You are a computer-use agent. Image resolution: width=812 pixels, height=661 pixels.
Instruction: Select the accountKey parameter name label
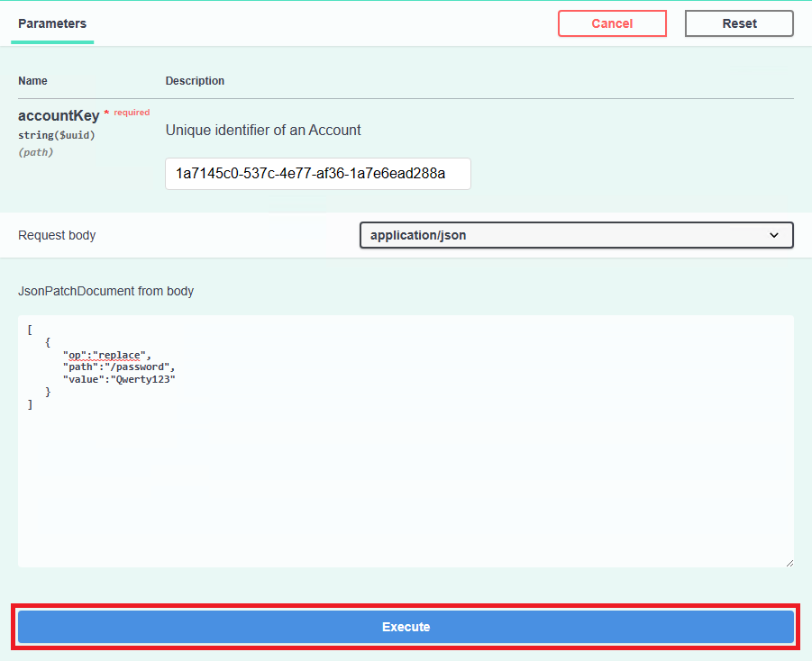coord(59,116)
